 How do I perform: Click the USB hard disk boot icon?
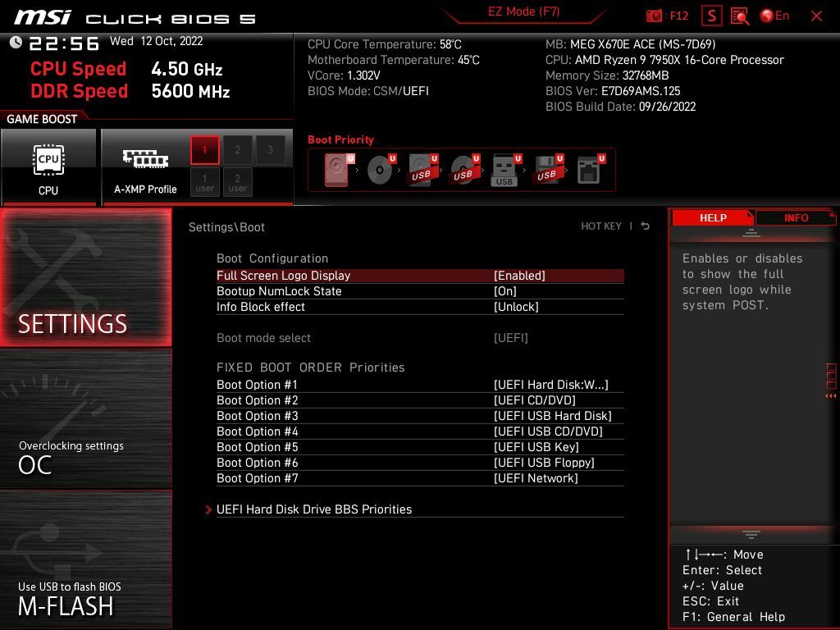(x=423, y=170)
